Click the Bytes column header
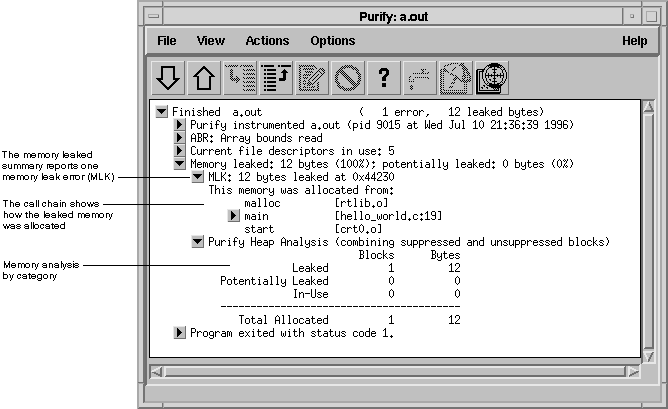 click(x=445, y=255)
